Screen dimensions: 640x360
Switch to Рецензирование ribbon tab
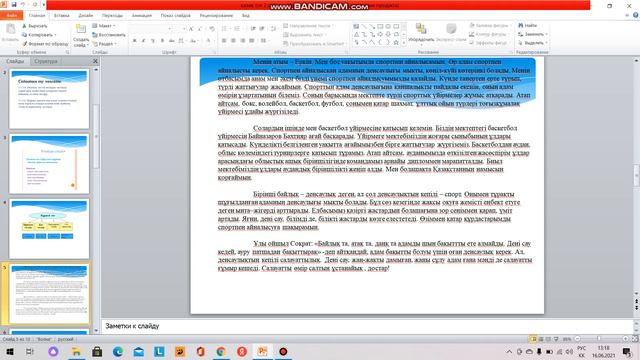pos(216,16)
